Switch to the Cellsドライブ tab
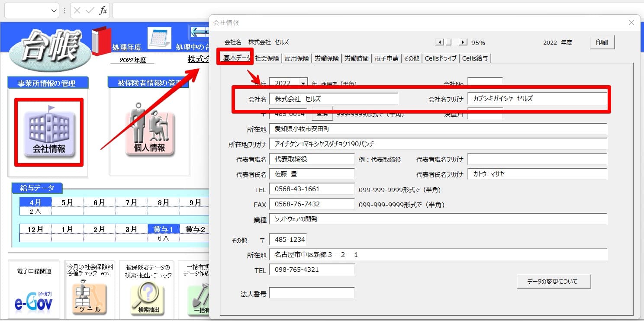Viewport: 644px width, 321px height. tap(441, 58)
